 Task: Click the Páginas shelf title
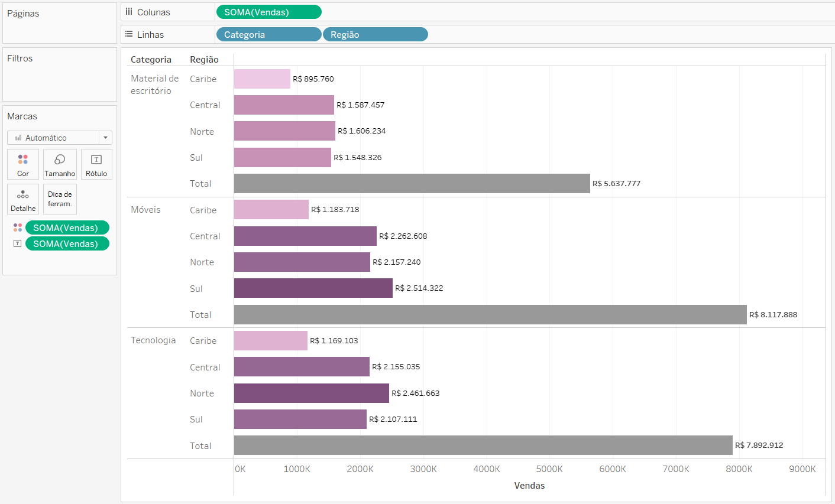(23, 13)
